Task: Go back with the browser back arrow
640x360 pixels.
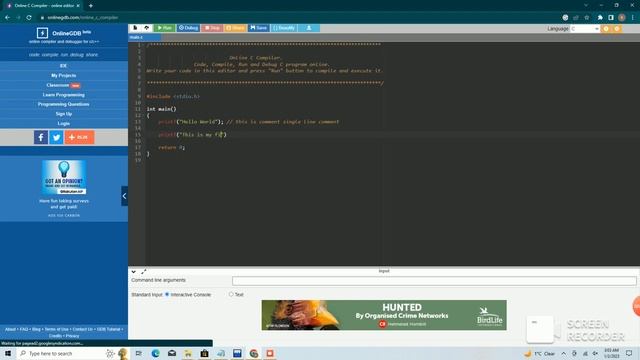Action: pyautogui.click(x=7, y=18)
